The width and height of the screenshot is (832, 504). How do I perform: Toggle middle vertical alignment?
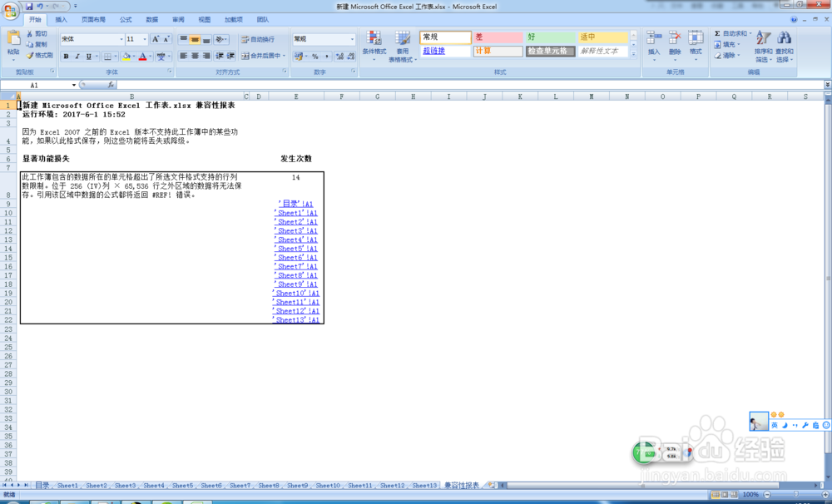[x=195, y=39]
